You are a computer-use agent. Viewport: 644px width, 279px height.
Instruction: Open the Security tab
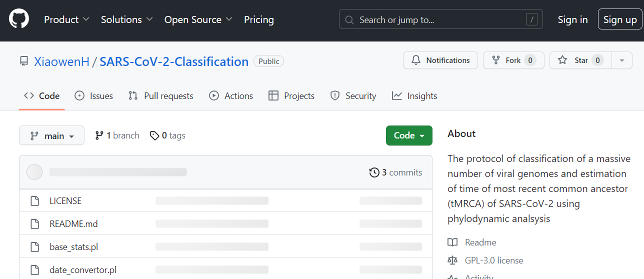point(353,95)
